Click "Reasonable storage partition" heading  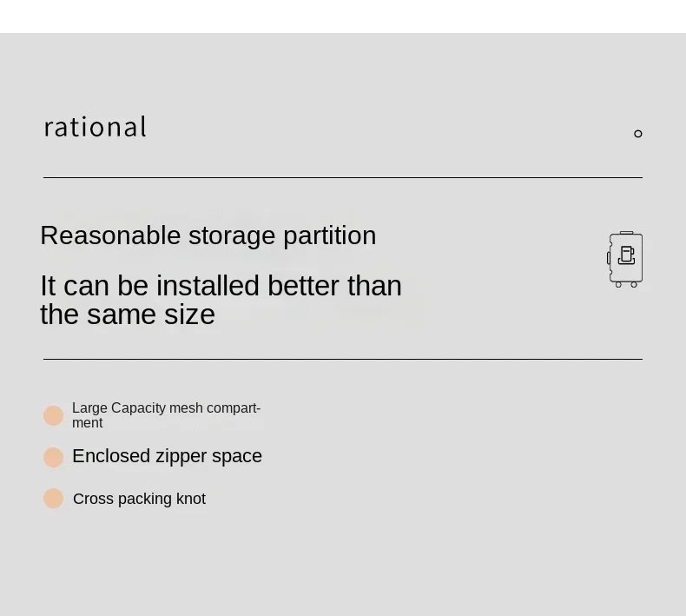[208, 235]
